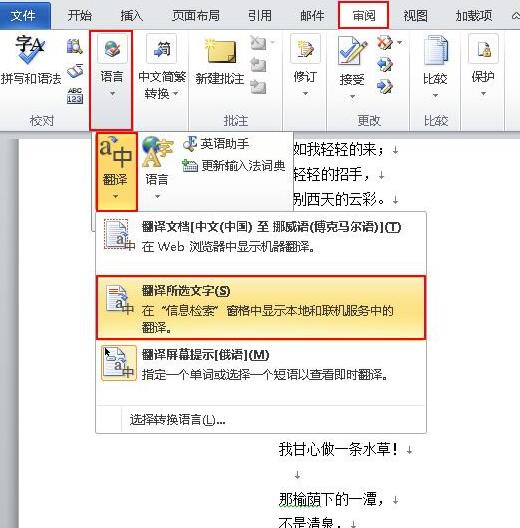Image resolution: width=520 pixels, height=528 pixels.
Task: Click the delete comment icon
Action: (x=258, y=43)
